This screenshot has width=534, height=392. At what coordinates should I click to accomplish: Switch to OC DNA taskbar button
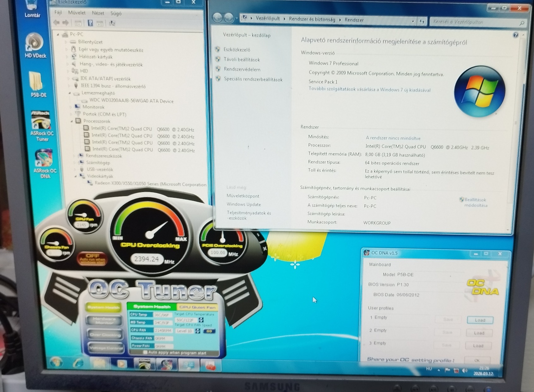166,365
